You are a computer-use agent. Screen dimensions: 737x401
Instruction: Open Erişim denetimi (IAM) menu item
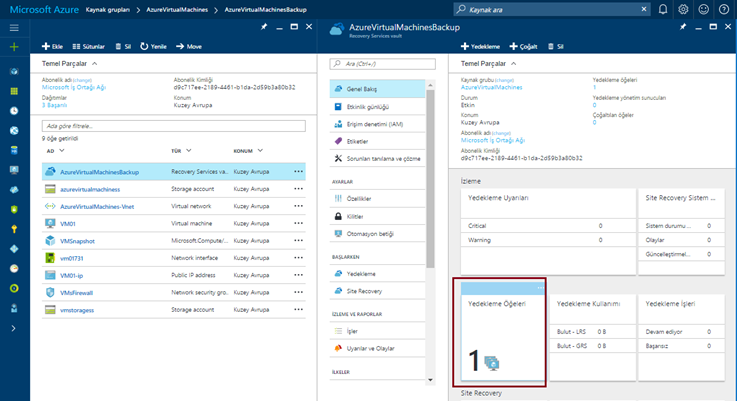[377, 124]
